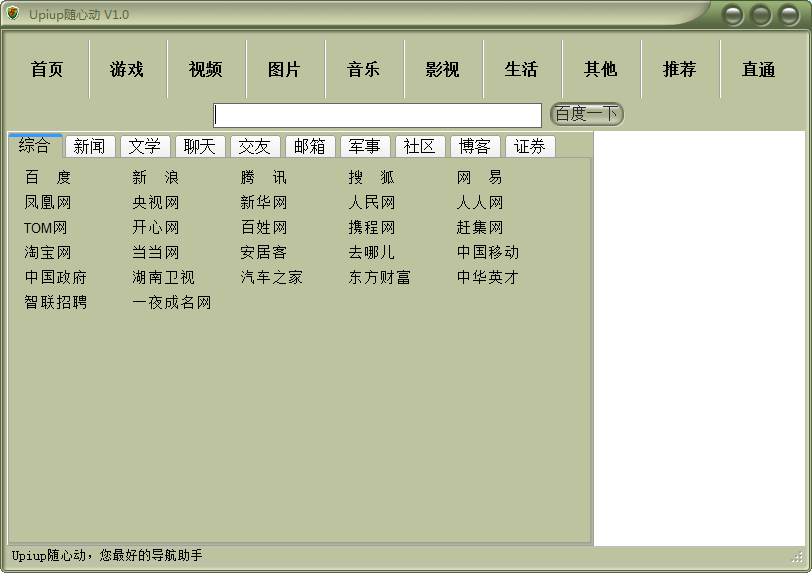Open the 游戏 navigation section
Screen dimensions: 812x573
click(x=126, y=69)
